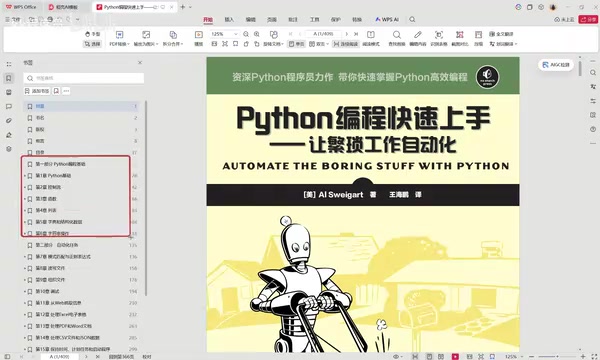Open the bookmark panel in left sidebar
Image resolution: width=600 pixels, height=360 pixels.
(9, 78)
